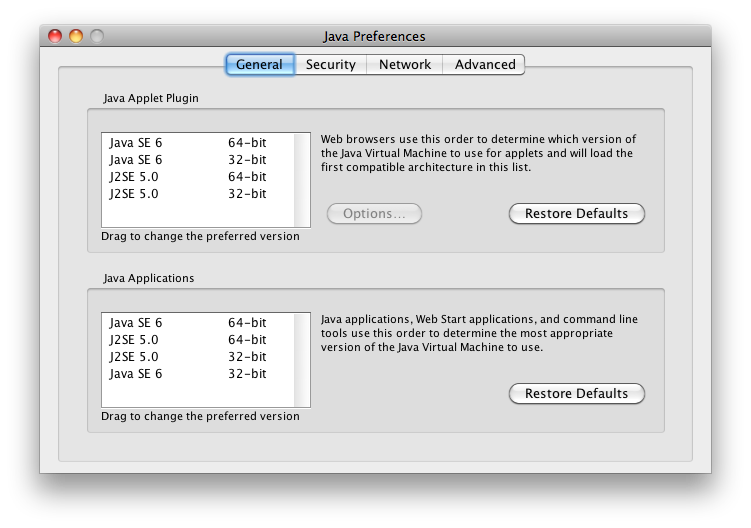Select J2SE 5.0 32-bit in Applet Plugin list
This screenshot has width=751, height=528.
198,194
